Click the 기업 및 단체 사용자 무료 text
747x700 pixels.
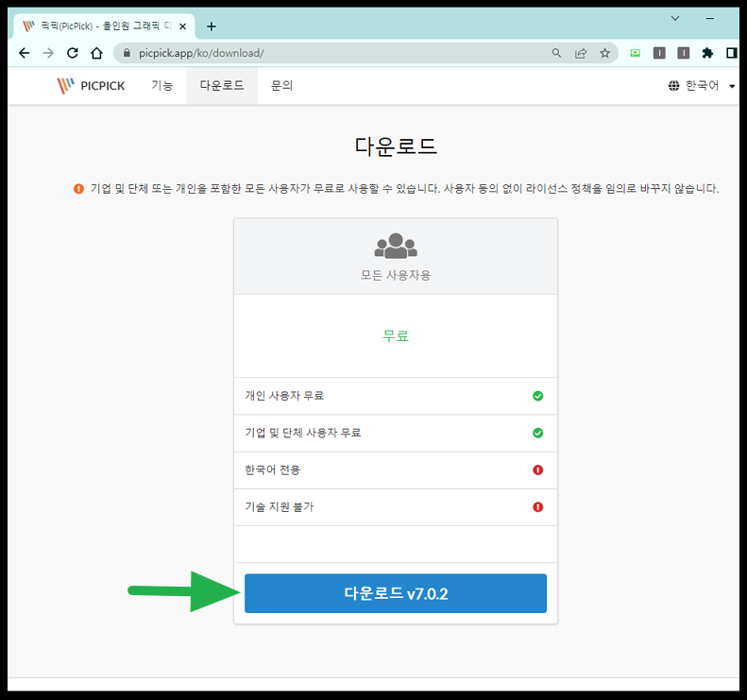[303, 433]
